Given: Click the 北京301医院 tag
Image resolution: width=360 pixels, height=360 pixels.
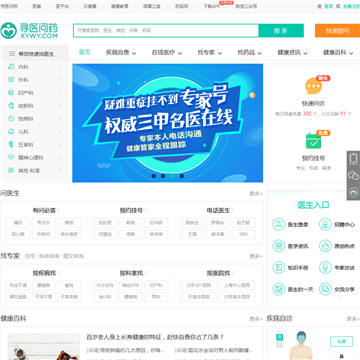Looking at the screenshot, I should click(198, 285).
